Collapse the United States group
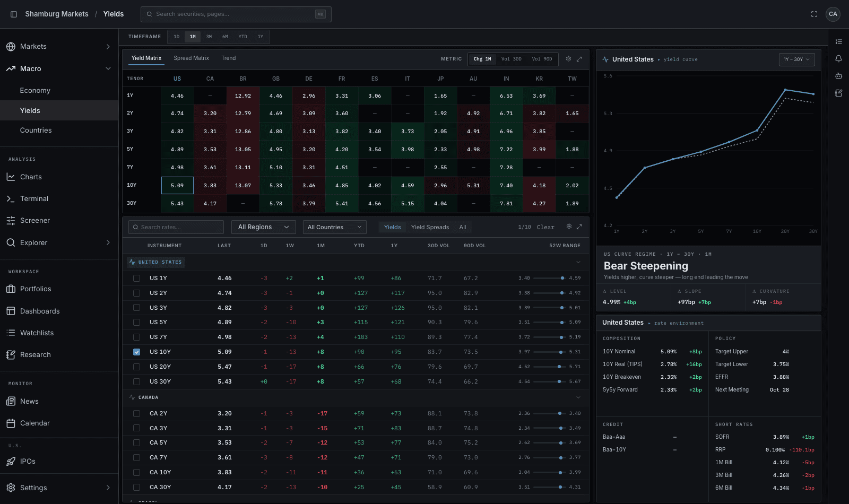849x504 pixels. (x=578, y=262)
